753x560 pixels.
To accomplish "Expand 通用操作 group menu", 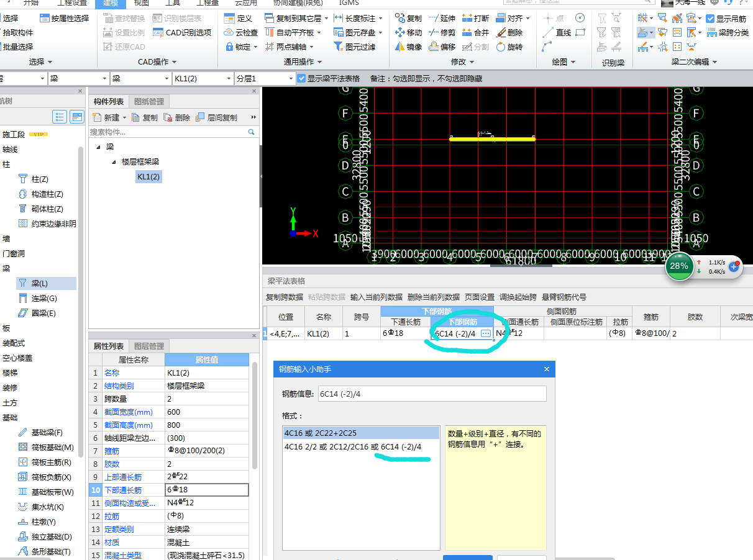I will click(303, 62).
